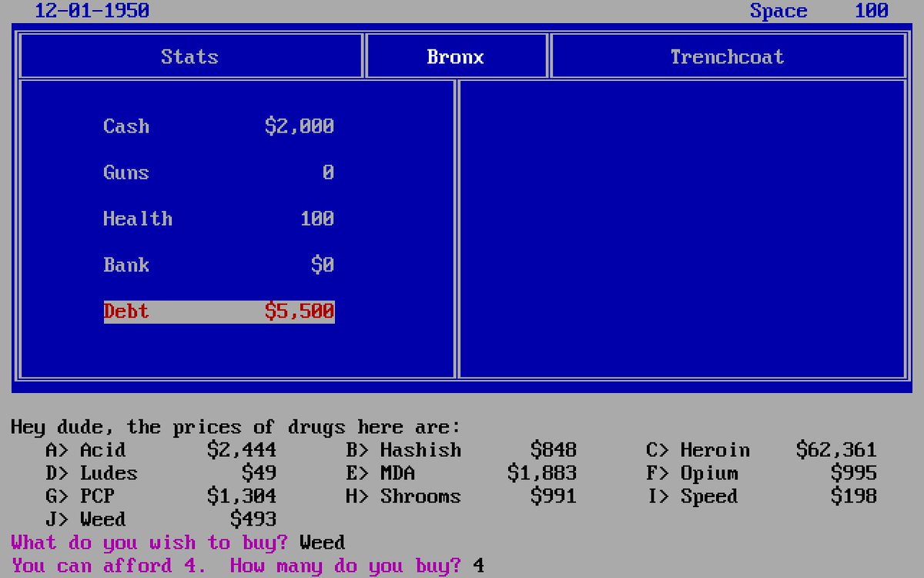Choose option A> Acid
This screenshot has width=924, height=578.
click(85, 450)
